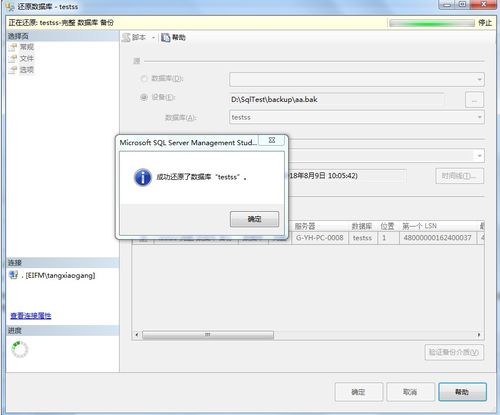Click the script icon in the toolbar
Screen dimensions: 500x415
(x=126, y=37)
